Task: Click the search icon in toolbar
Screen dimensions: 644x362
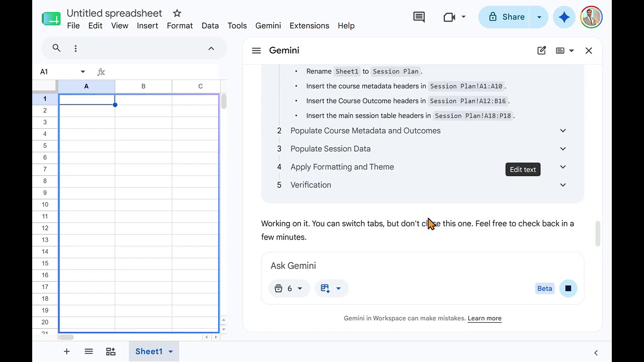Action: click(56, 48)
